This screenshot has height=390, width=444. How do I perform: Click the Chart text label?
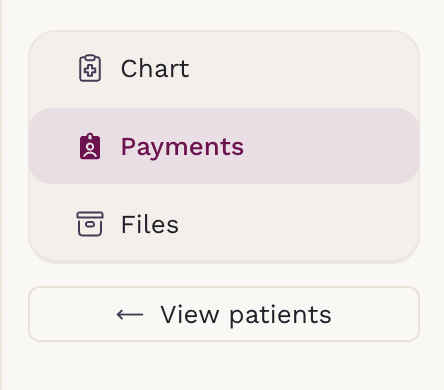pyautogui.click(x=155, y=69)
